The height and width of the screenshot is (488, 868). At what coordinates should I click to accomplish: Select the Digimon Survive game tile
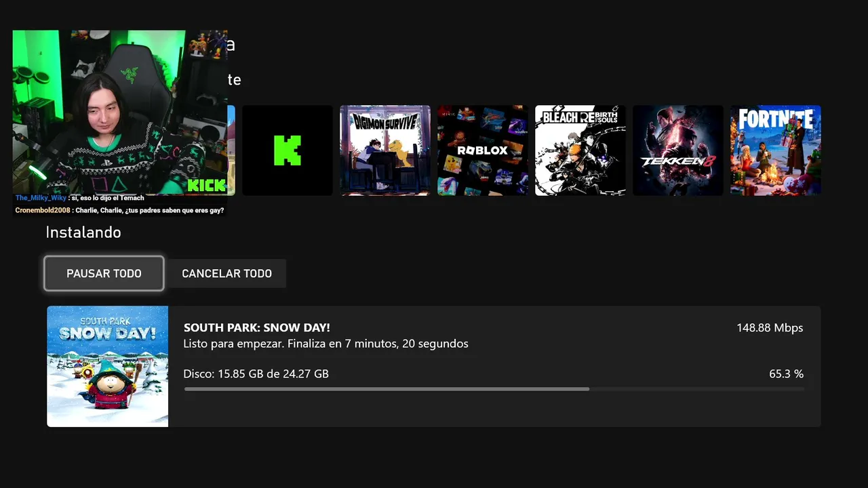(x=385, y=150)
